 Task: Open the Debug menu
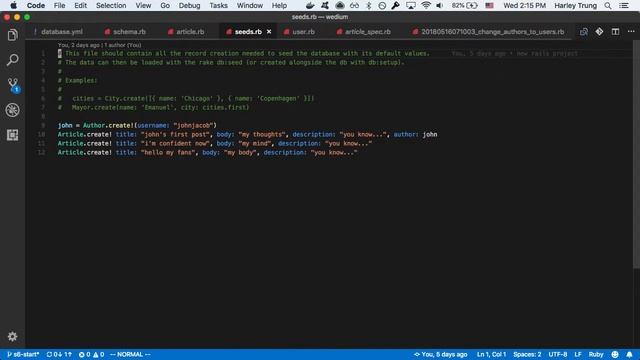coord(189,6)
